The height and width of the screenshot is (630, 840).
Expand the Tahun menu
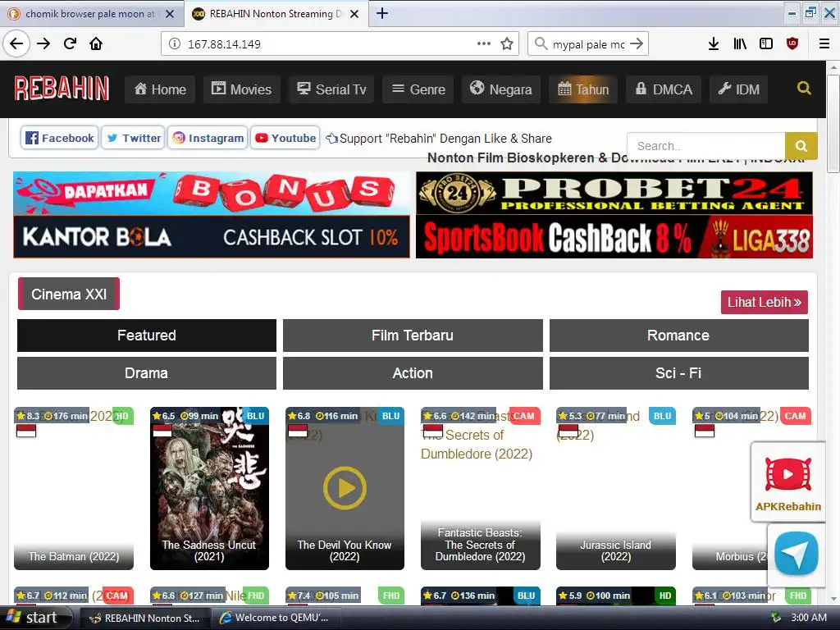pos(583,89)
